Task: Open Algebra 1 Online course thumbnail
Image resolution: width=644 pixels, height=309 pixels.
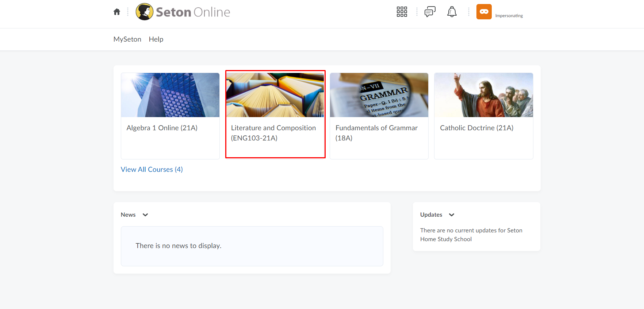Action: coord(170,95)
